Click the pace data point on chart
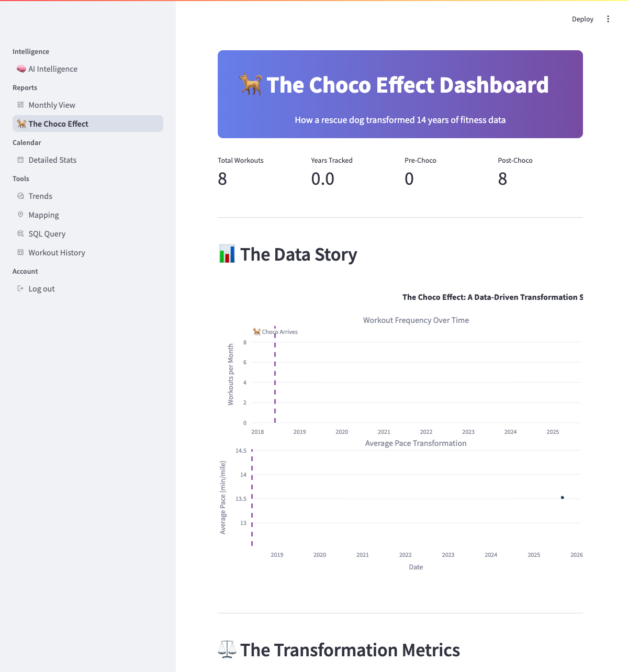 click(x=563, y=498)
